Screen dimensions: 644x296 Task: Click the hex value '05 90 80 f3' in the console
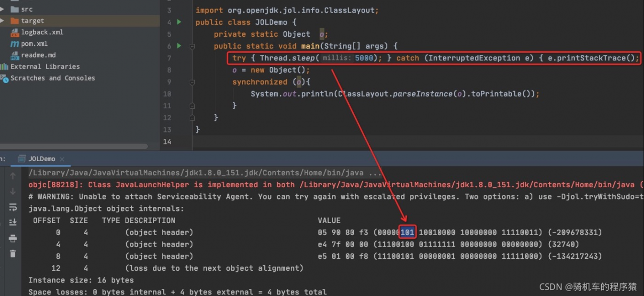click(x=343, y=233)
